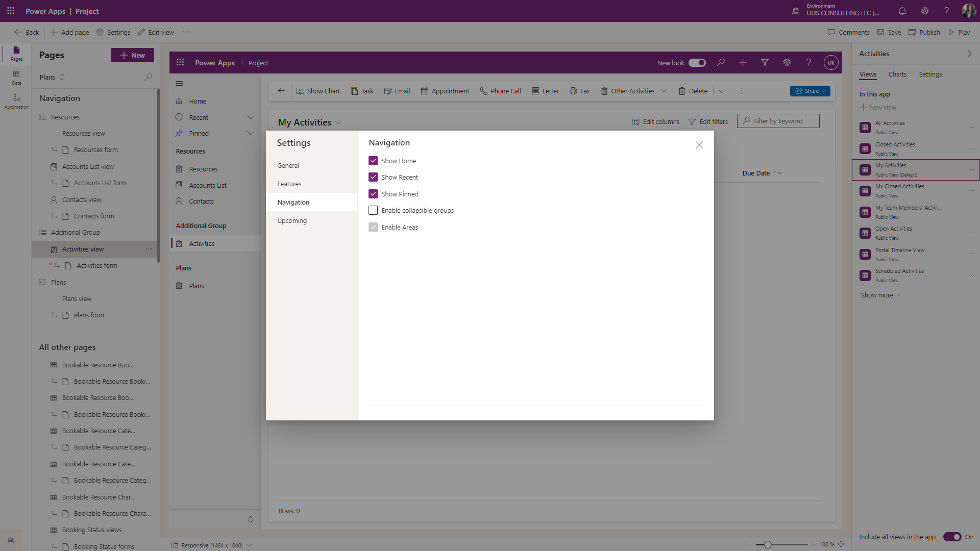Open command bar more options ellipsis
The height and width of the screenshot is (551, 980).
pos(742,91)
